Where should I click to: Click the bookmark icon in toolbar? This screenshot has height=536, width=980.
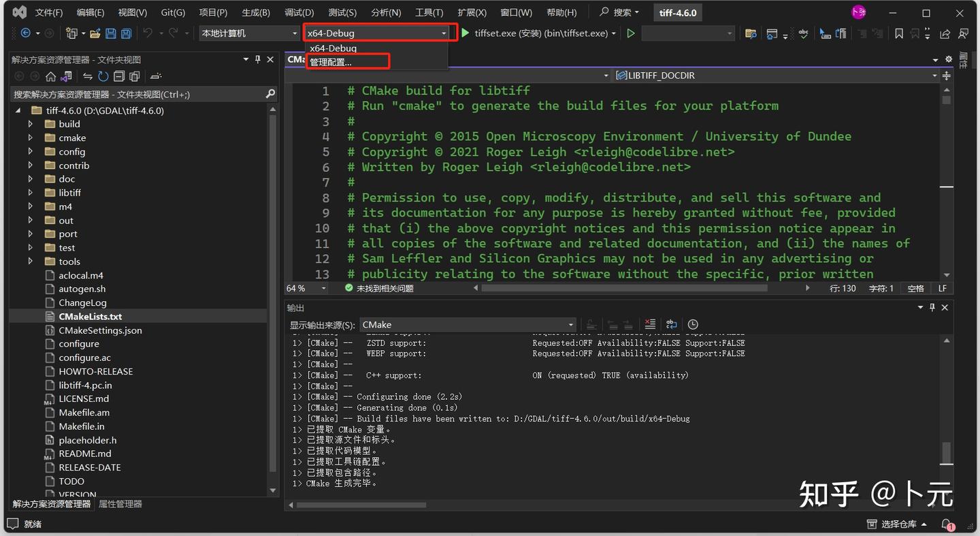click(899, 33)
